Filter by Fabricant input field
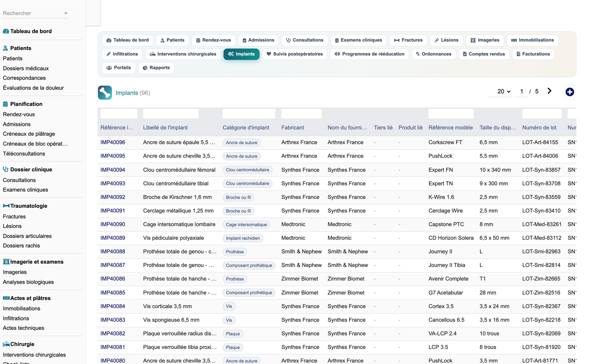 click(301, 114)
